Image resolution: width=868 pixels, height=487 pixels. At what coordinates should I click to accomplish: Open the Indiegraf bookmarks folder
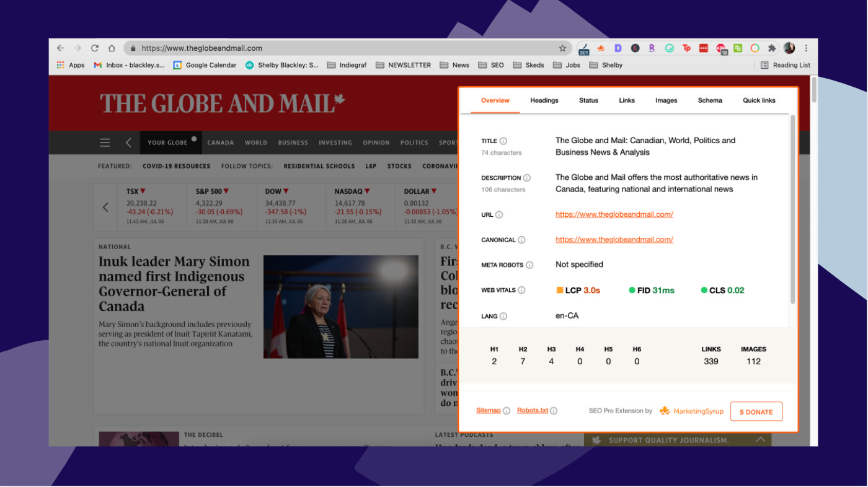click(347, 65)
